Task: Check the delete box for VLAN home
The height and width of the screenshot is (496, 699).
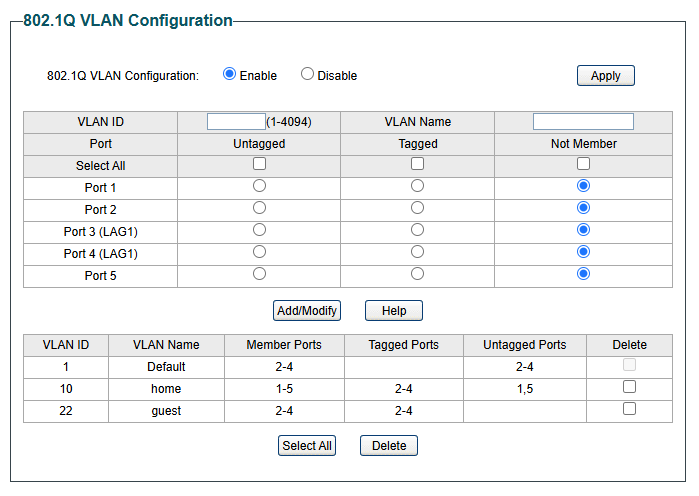Action: pyautogui.click(x=629, y=387)
